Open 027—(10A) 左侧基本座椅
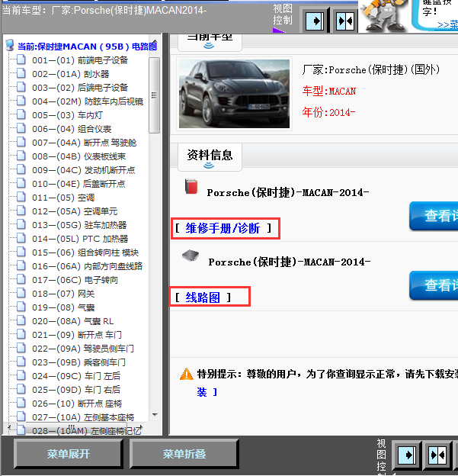The image size is (458, 476). (x=83, y=417)
